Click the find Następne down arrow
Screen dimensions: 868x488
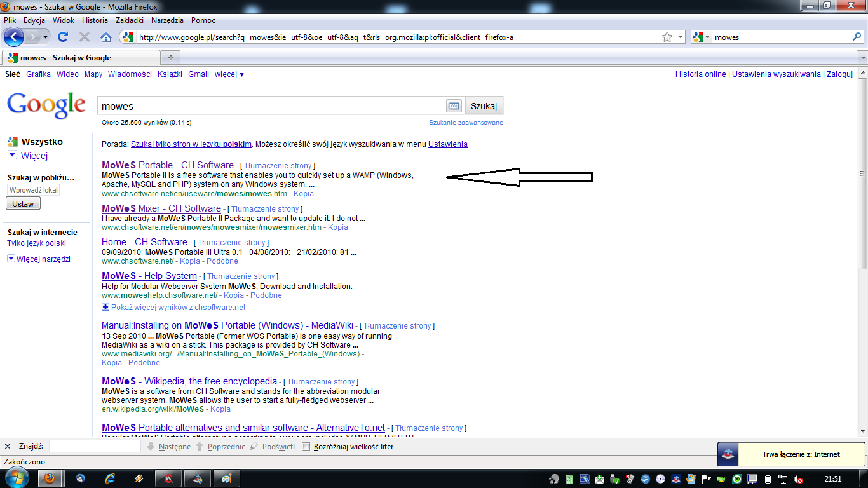(x=151, y=447)
